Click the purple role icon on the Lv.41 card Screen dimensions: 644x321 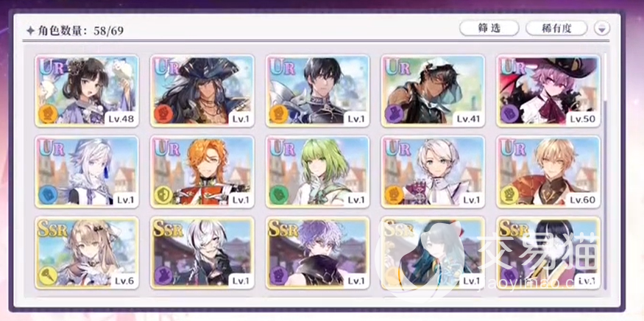point(394,114)
